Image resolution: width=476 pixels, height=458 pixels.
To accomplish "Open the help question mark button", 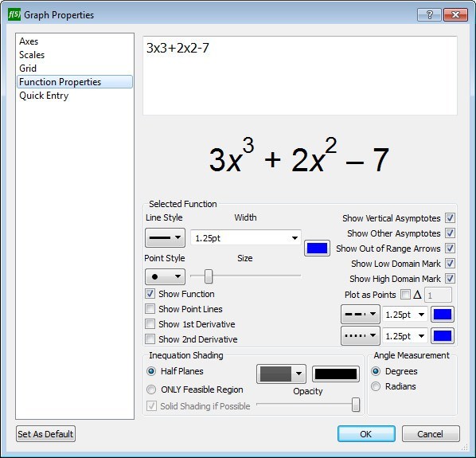I will point(429,14).
